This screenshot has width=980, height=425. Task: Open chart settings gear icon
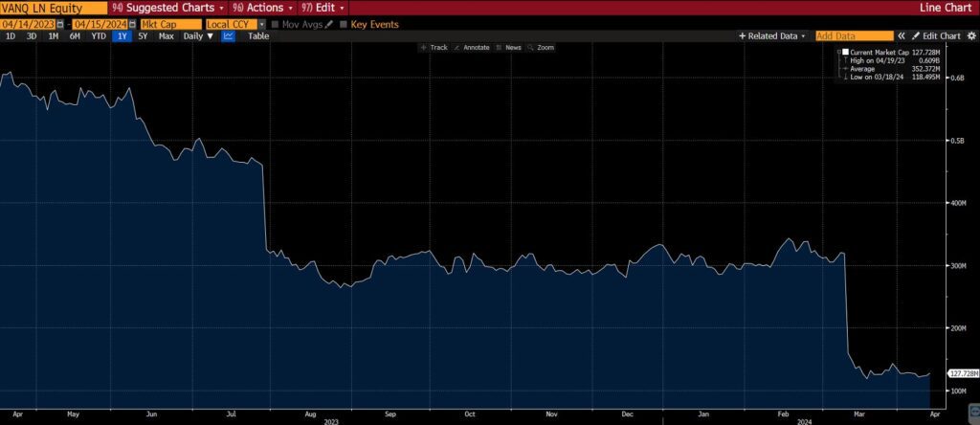971,35
